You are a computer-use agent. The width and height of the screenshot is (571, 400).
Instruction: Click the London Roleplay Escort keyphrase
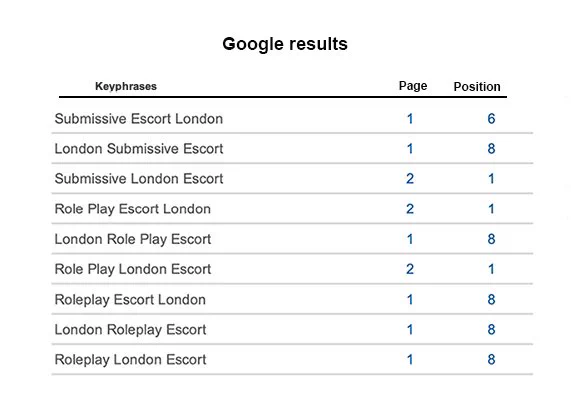click(x=130, y=330)
